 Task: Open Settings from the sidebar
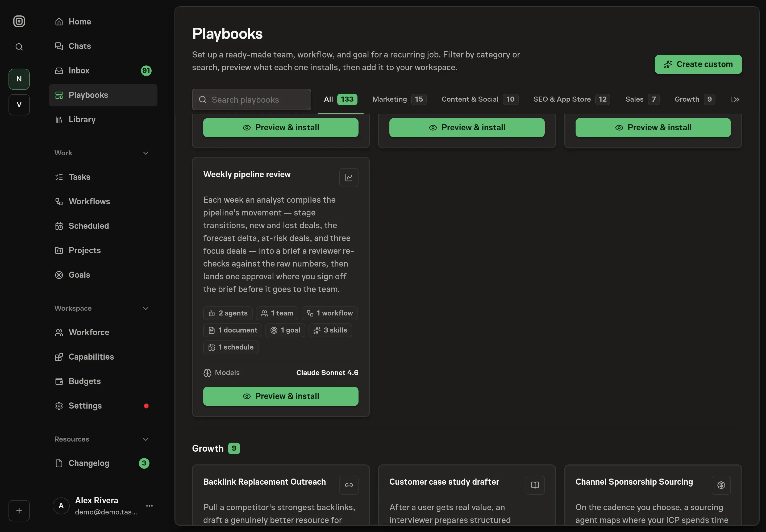pos(103,406)
